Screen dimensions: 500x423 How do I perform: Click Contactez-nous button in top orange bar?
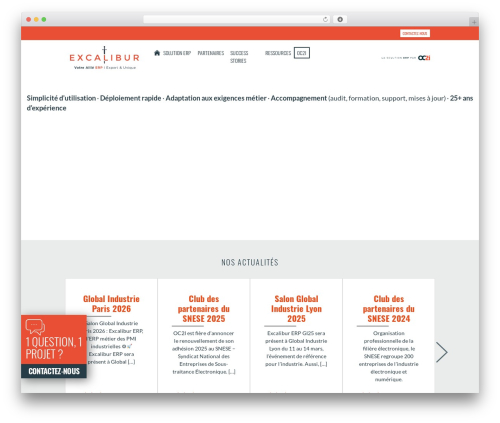[x=415, y=33]
